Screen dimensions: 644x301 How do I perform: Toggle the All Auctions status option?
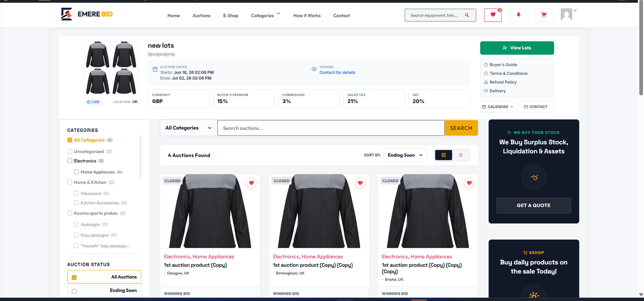coord(104,277)
